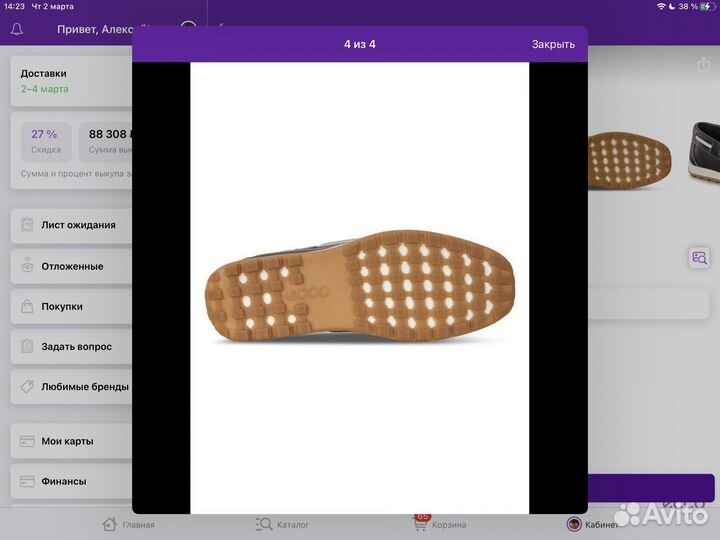Tap the side-view shoe thumbnail

pyautogui.click(x=703, y=150)
